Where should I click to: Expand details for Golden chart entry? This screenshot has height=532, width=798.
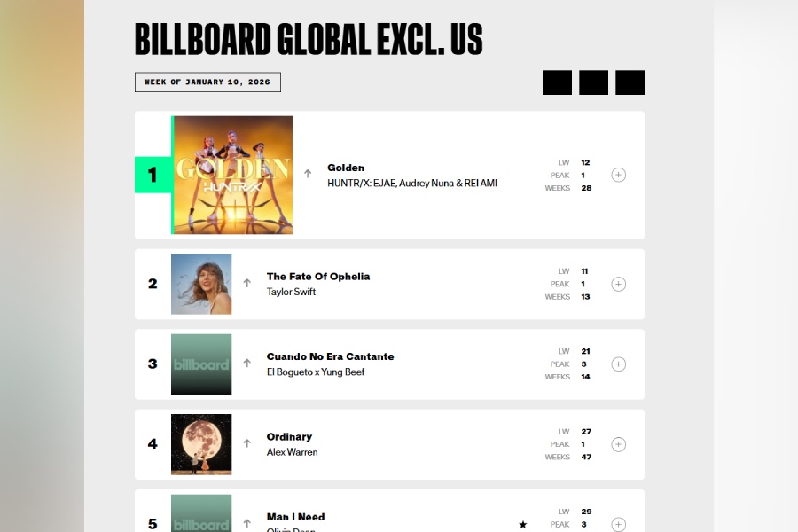[x=619, y=175]
